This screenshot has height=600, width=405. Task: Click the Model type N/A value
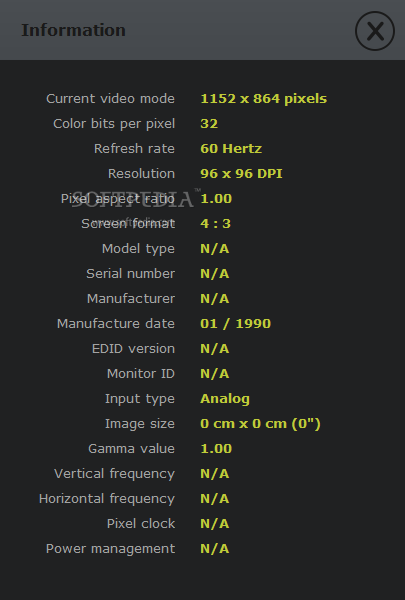215,249
